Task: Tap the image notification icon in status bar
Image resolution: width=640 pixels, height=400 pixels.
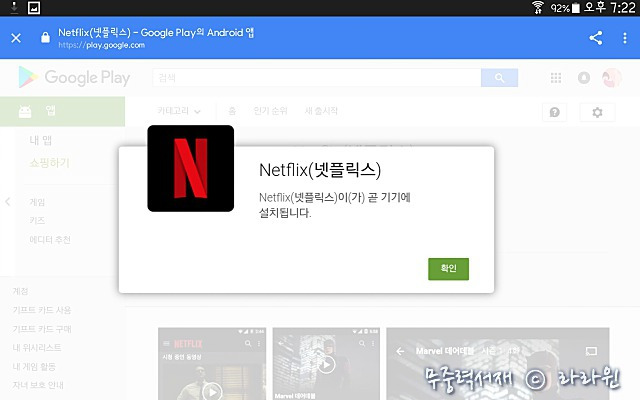Action: [34, 7]
